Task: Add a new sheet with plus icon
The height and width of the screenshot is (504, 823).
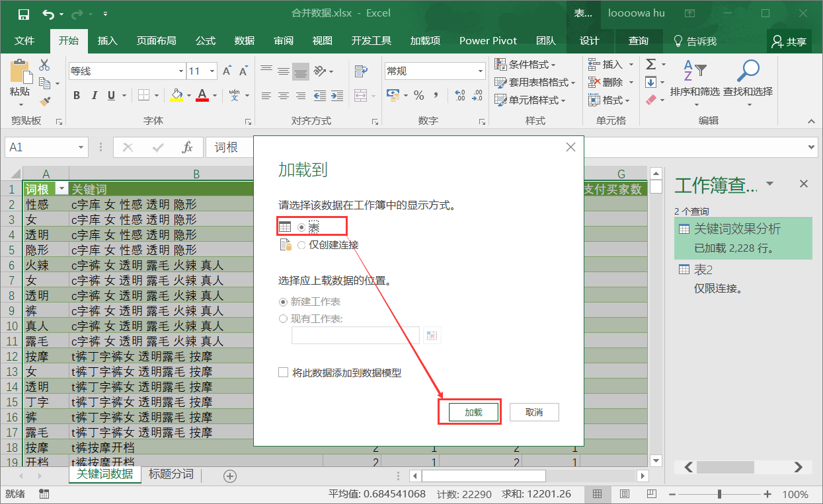Action: point(230,476)
